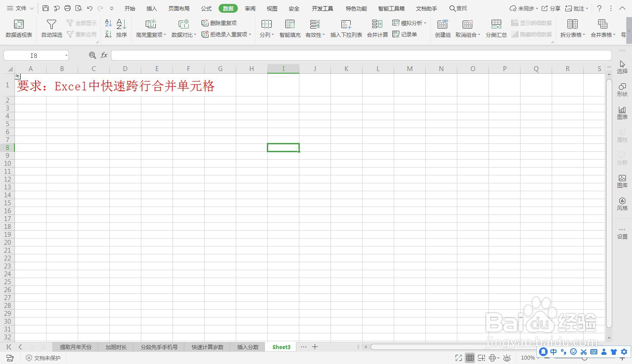
Task: Expand the 文件 menu arrow
Action: coord(32,8)
